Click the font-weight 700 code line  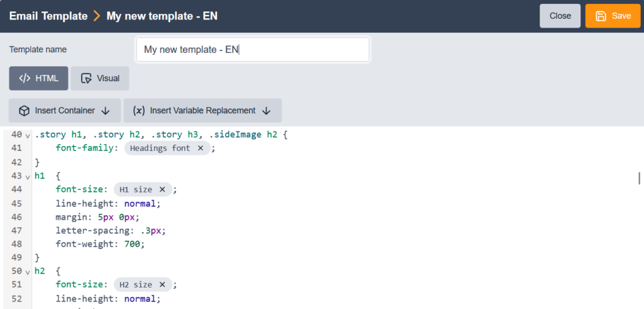pos(99,244)
